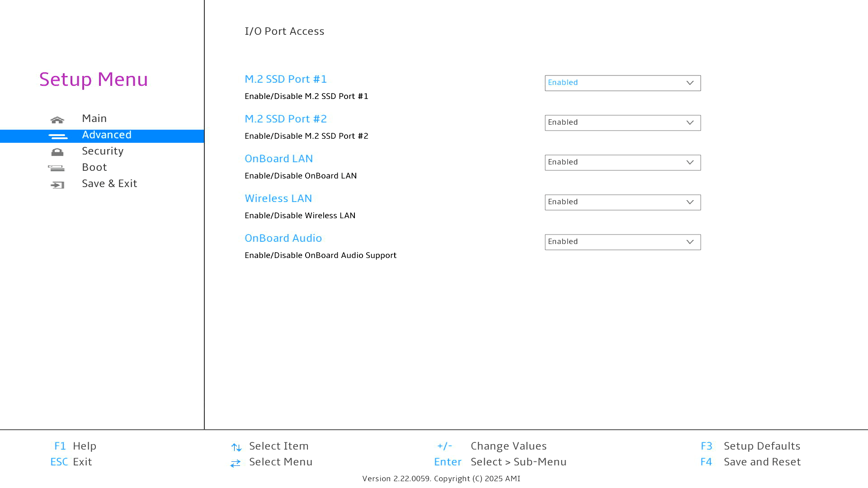Click the up-down arrows Select Item icon
This screenshot has width=868, height=488.
(236, 447)
